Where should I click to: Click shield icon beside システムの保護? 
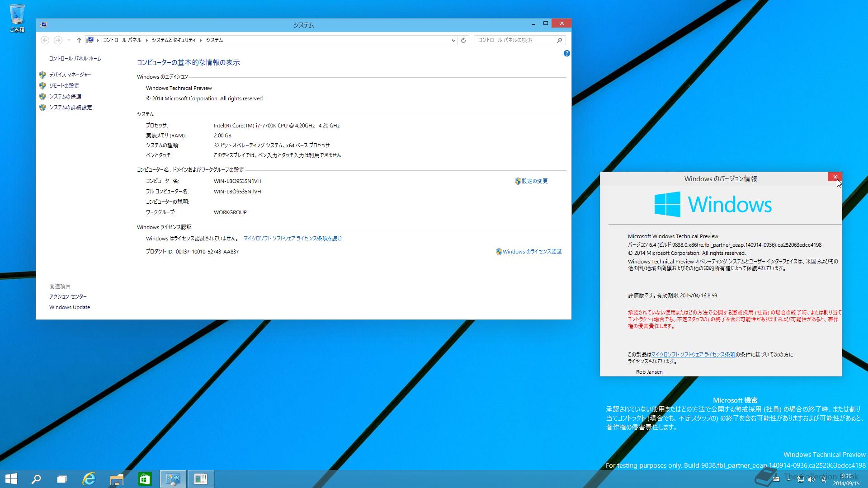(x=42, y=97)
